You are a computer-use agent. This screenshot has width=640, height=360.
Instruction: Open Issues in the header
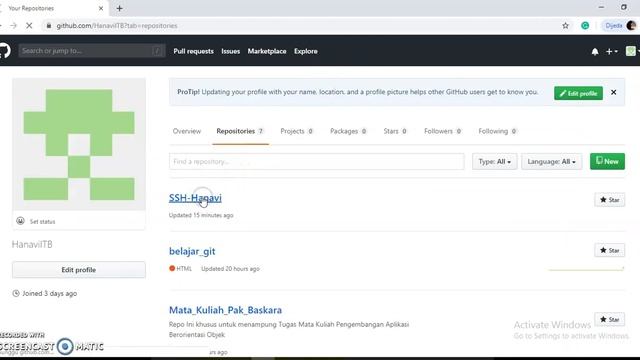pos(231,51)
